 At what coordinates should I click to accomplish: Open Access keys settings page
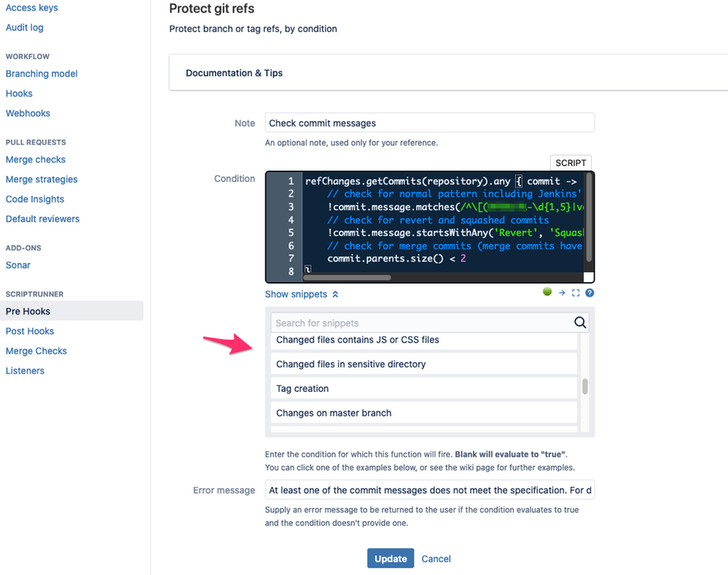(x=31, y=8)
